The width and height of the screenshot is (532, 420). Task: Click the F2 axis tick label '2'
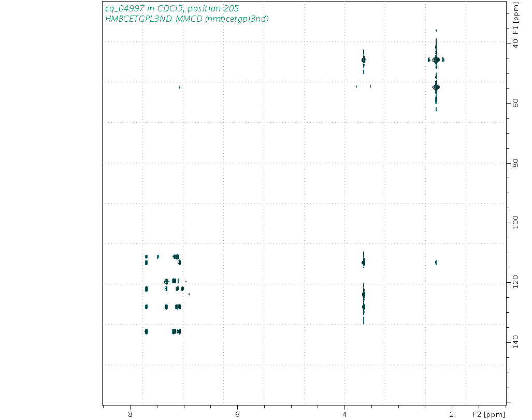[452, 415]
